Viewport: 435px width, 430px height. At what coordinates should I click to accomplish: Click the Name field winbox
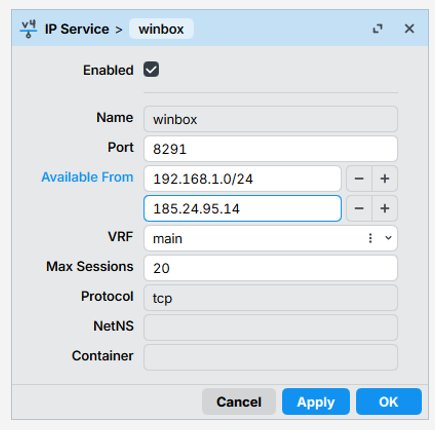coord(270,119)
